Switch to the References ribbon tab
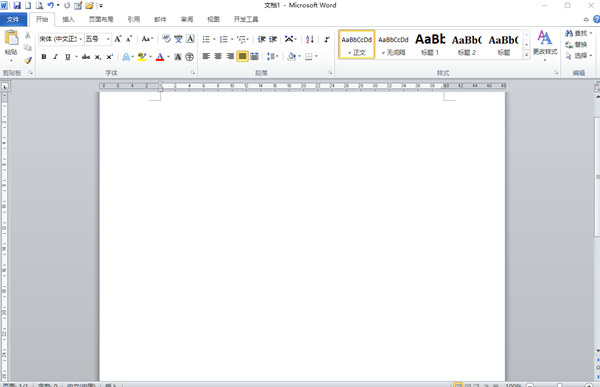 134,19
